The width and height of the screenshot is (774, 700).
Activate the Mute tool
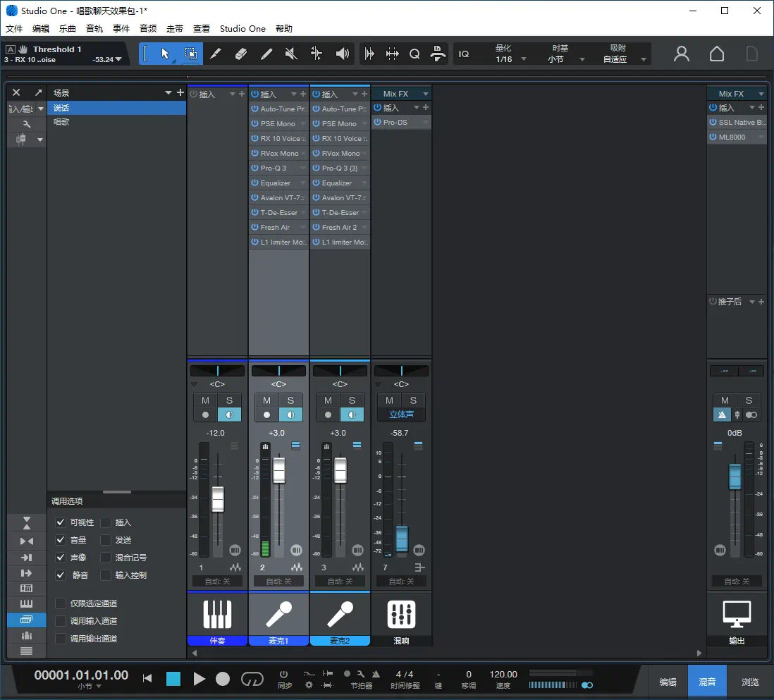pyautogui.click(x=291, y=54)
